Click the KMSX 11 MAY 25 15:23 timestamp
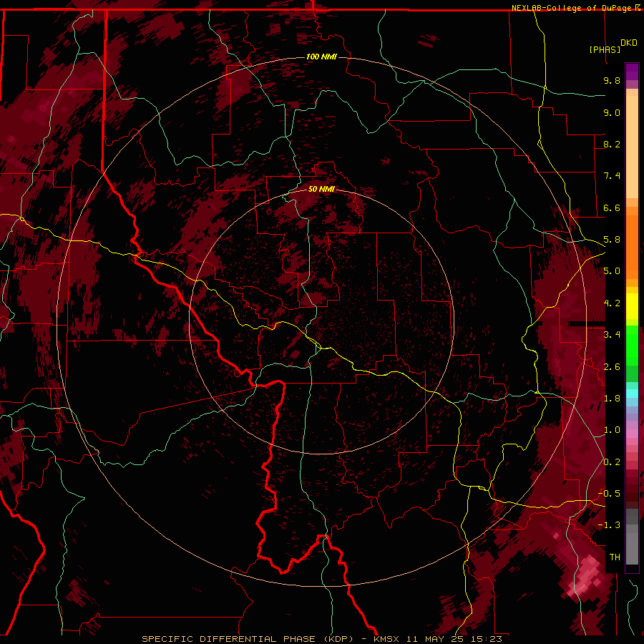 (x=438, y=639)
